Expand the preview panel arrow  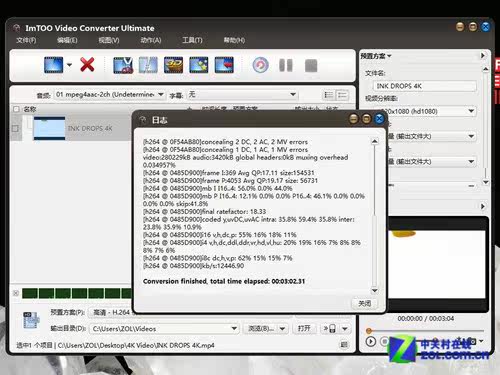pos(482,206)
